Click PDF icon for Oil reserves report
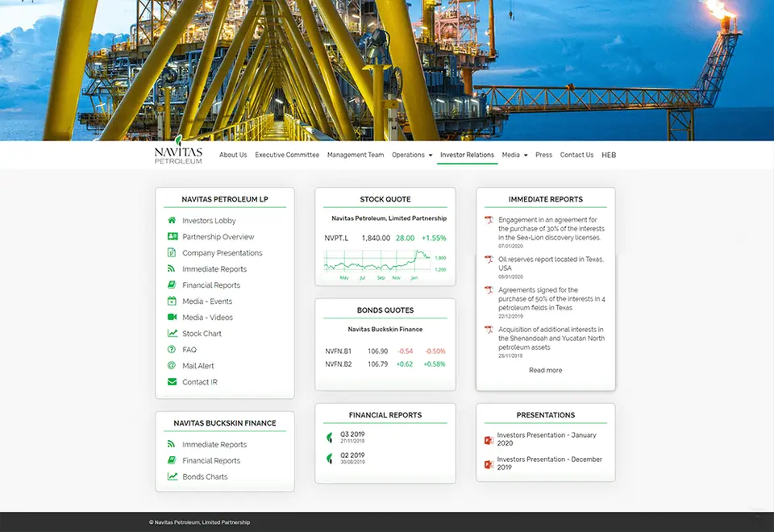Screen dimensions: 774x532 tap(489, 259)
